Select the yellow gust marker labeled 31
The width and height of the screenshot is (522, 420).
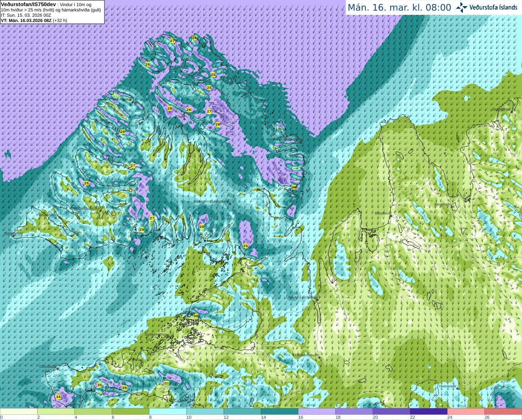tap(167, 383)
